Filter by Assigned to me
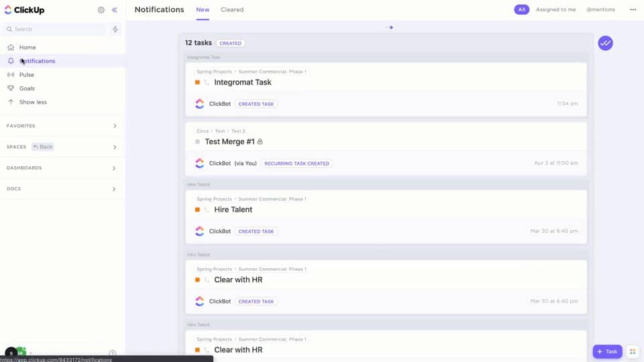644x362 pixels. click(x=555, y=9)
